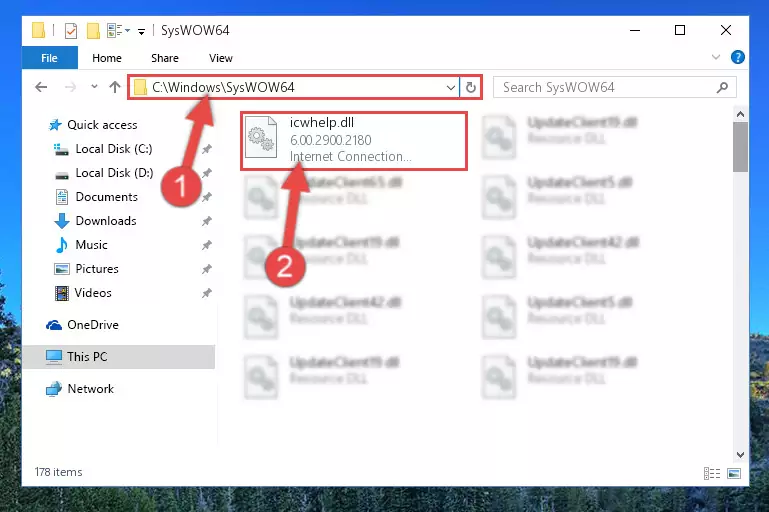Switch to the Share ribbon tab
Screen dimensions: 769x512
(x=165, y=58)
